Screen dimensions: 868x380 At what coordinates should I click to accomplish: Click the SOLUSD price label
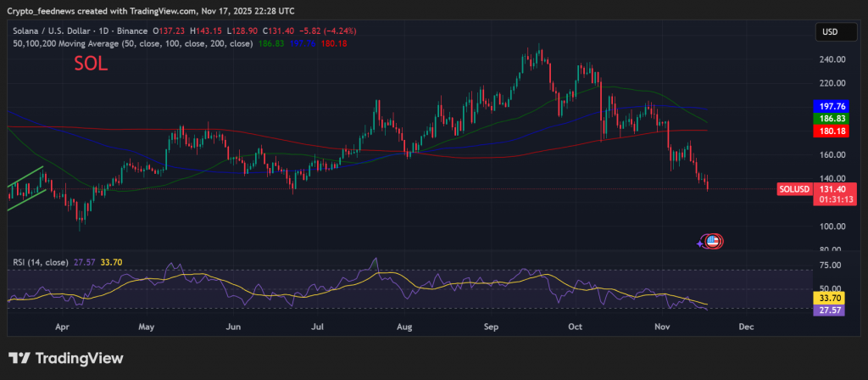pyautogui.click(x=793, y=189)
